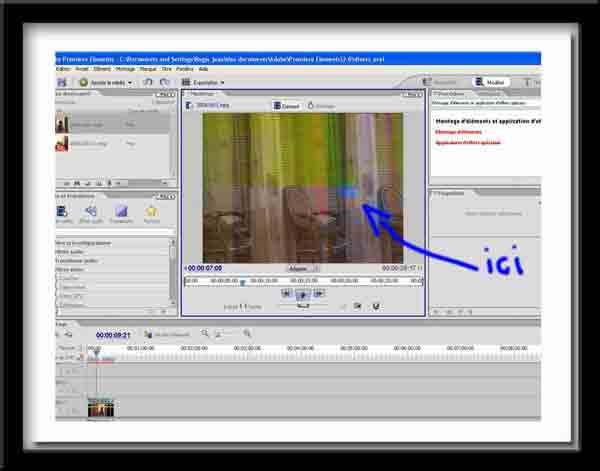Open the Edition menu

pyautogui.click(x=63, y=69)
